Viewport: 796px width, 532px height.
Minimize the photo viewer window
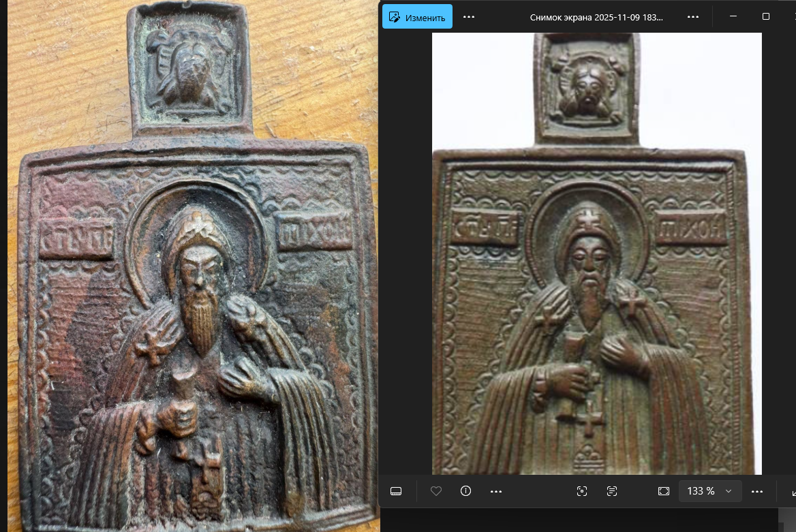[733, 17]
